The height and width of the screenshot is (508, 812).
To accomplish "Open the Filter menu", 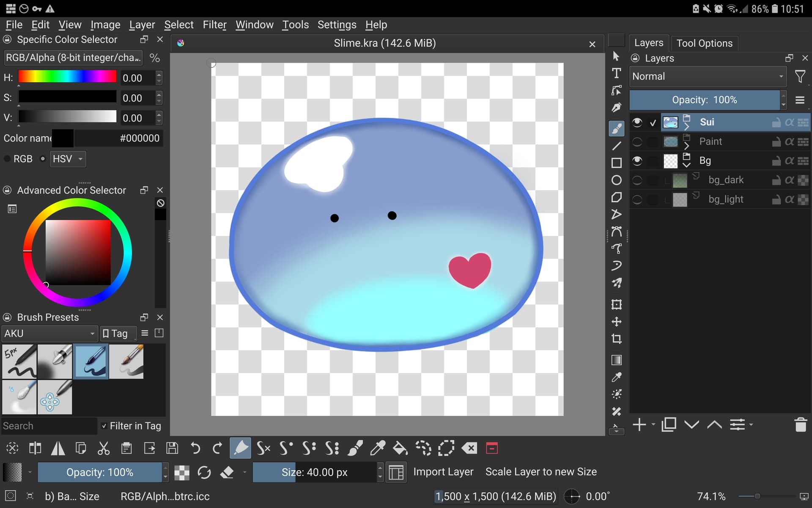I will [214, 25].
